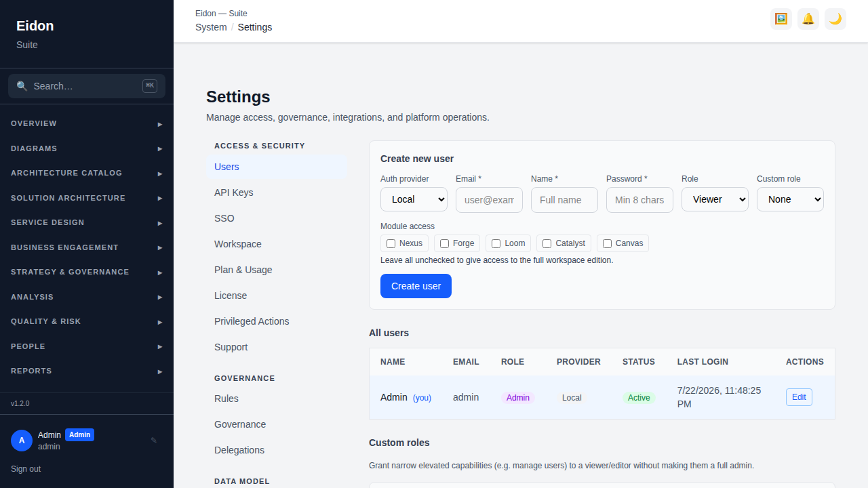Screen dimensions: 868x488
Task: Open the Support settings tab
Action: coord(277,347)
